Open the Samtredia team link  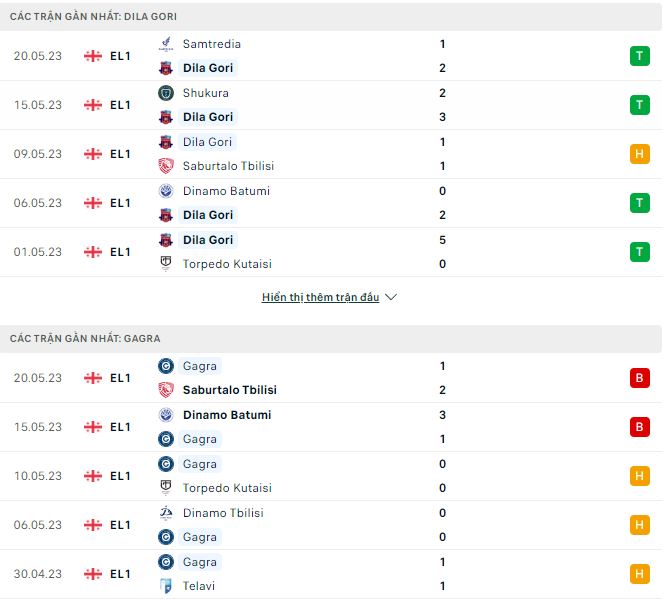tap(211, 44)
